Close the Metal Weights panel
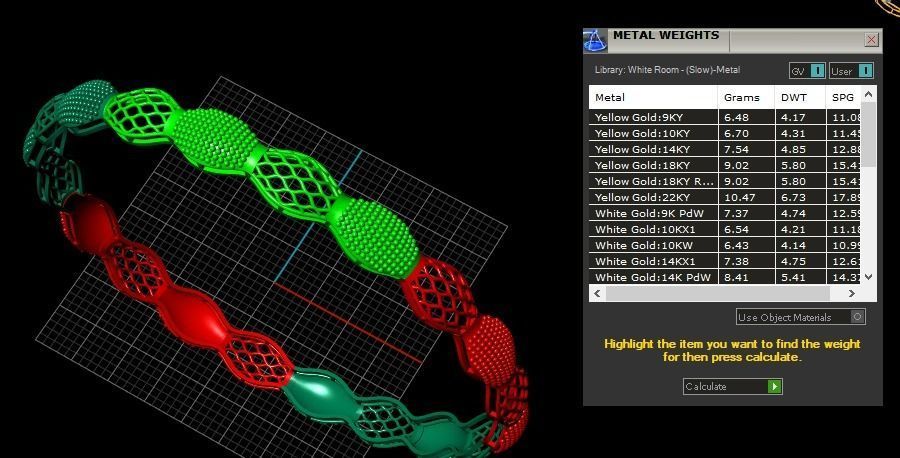Screen dimensions: 900x458 (x=871, y=40)
